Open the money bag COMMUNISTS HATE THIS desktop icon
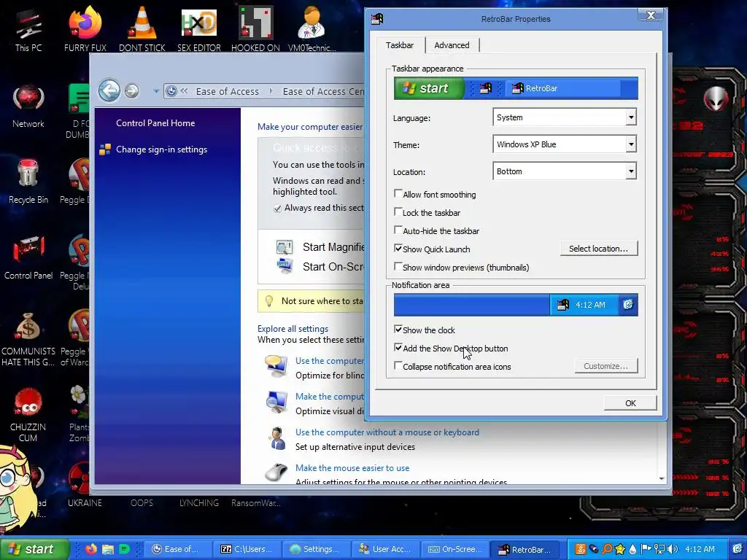 (28, 339)
